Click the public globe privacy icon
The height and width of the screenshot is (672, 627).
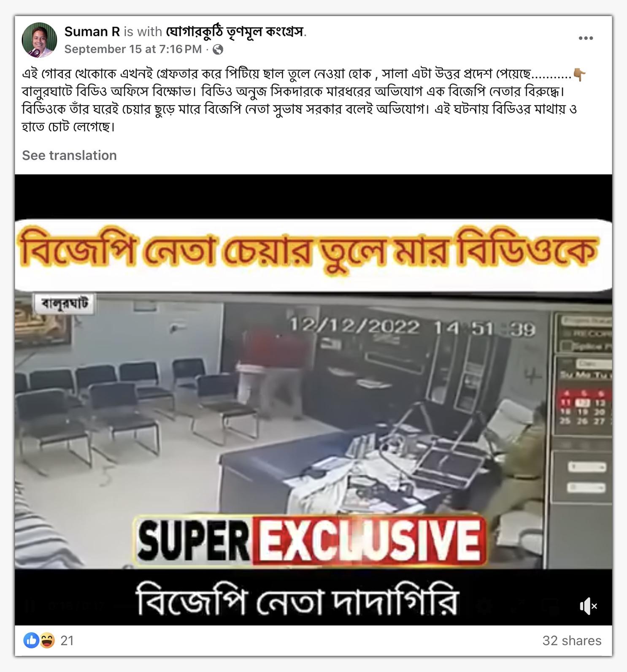pyautogui.click(x=218, y=50)
